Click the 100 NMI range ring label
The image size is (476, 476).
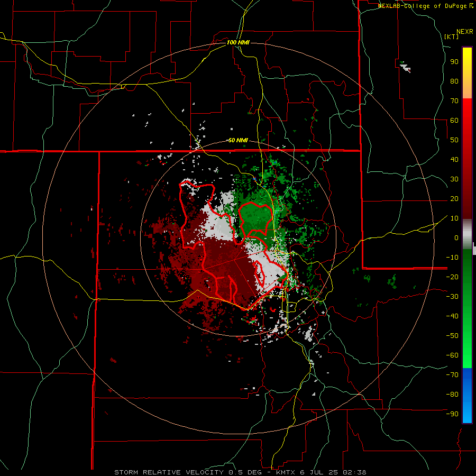[x=238, y=42]
